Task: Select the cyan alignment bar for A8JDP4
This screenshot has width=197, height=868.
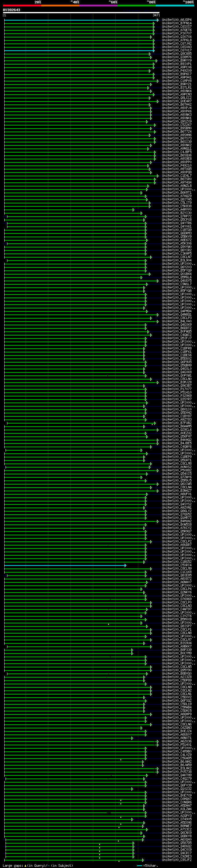Action: (x=81, y=20)
